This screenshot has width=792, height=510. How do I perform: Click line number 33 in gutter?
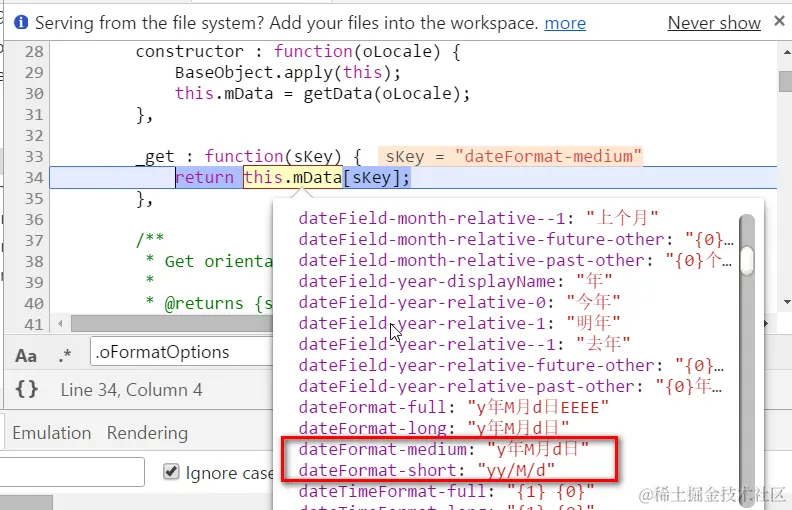coord(34,157)
